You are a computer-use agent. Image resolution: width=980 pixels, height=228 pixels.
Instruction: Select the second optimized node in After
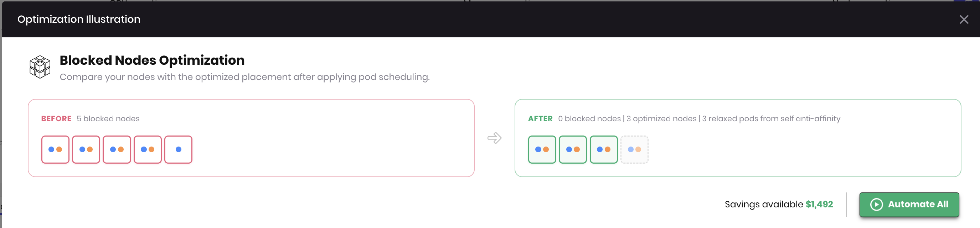[x=573, y=149]
